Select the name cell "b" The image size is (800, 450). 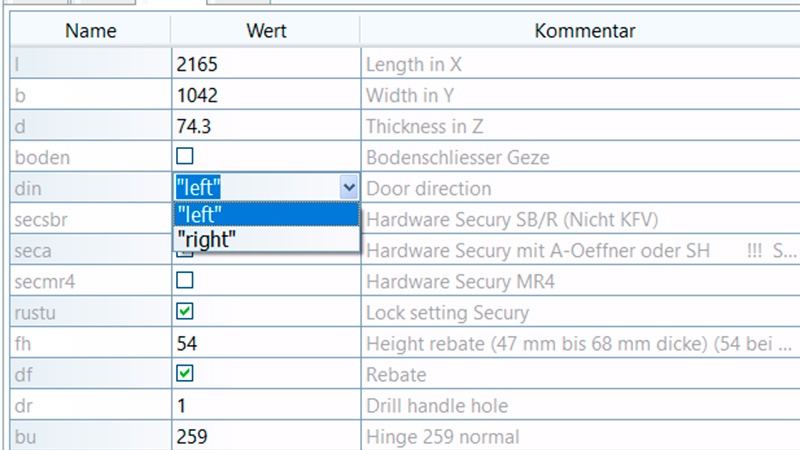click(91, 95)
